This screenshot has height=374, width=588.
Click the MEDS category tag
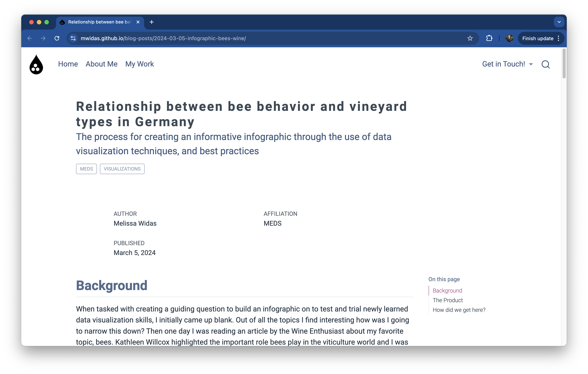[86, 169]
